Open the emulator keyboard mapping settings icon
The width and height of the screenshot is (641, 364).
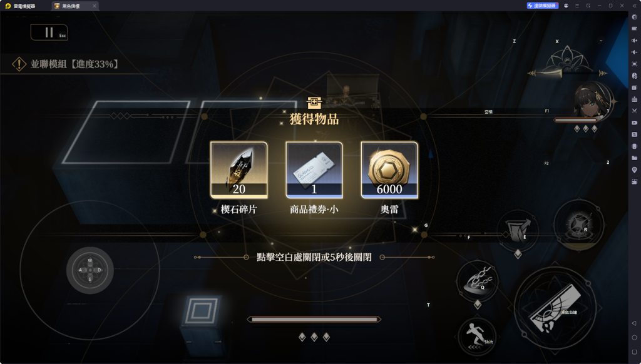click(x=635, y=29)
